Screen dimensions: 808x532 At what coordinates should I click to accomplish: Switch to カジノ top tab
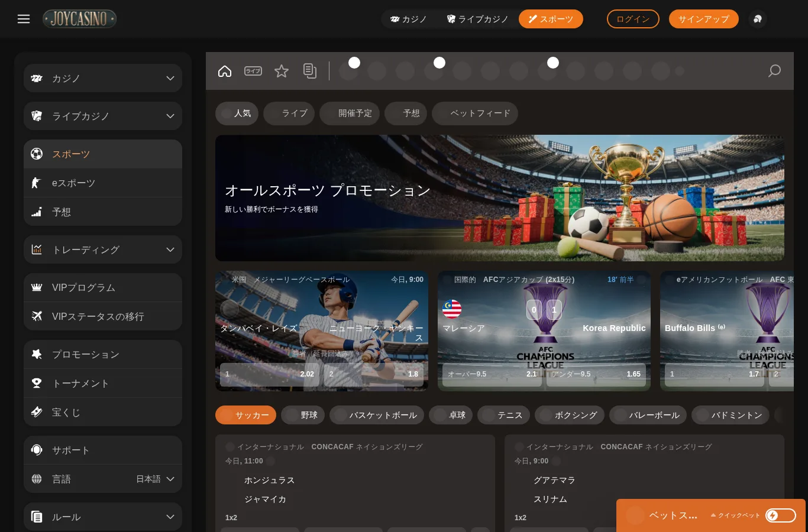(x=409, y=19)
